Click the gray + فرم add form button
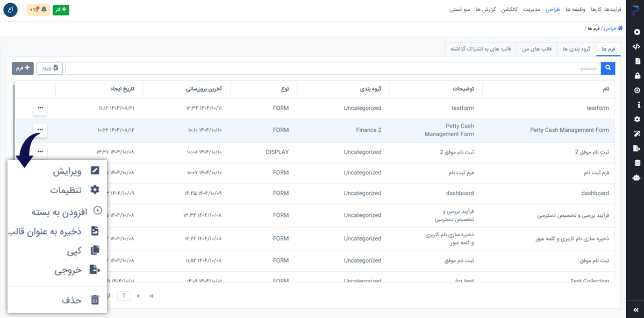The width and height of the screenshot is (644, 318). pos(23,68)
